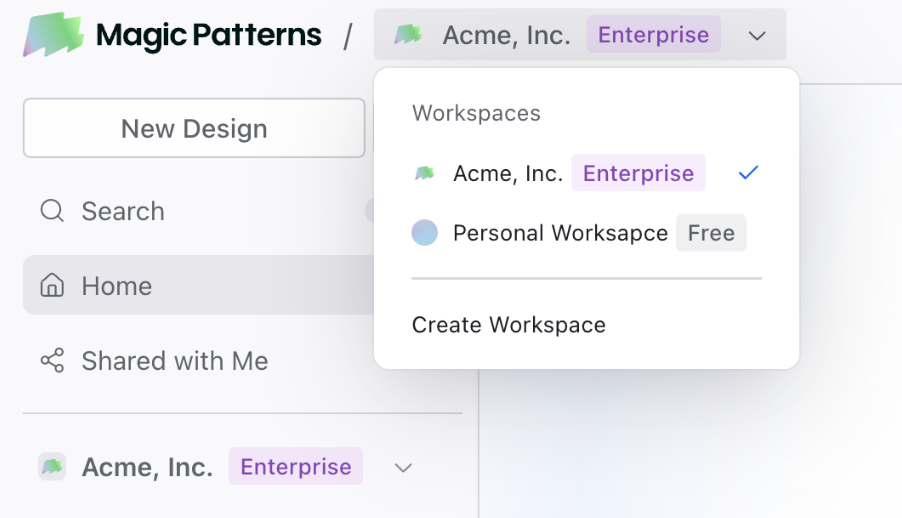Click the blue checkmark next to Acme, Inc.
Viewport: 902px width, 518px height.
point(748,173)
